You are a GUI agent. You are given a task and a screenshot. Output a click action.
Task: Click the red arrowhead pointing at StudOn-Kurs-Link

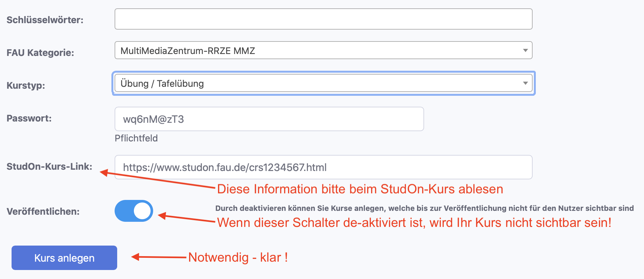104,173
